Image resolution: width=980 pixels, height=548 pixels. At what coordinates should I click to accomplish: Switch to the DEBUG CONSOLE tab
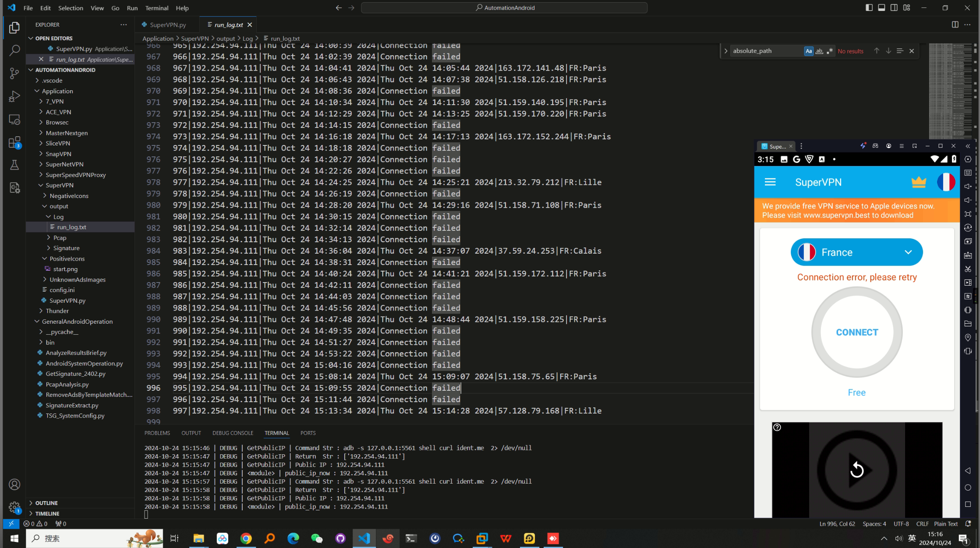tap(233, 433)
